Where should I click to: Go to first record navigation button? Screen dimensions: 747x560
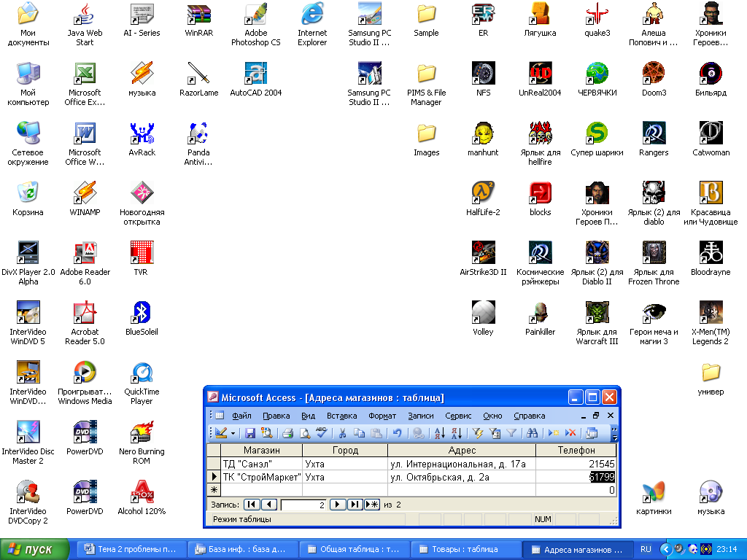click(x=252, y=505)
